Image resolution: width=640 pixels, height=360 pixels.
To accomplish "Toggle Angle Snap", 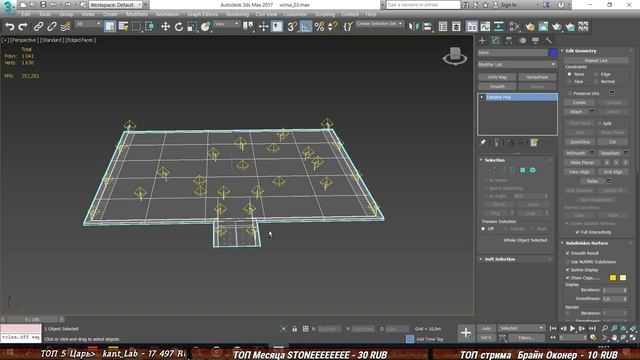I will [x=306, y=27].
